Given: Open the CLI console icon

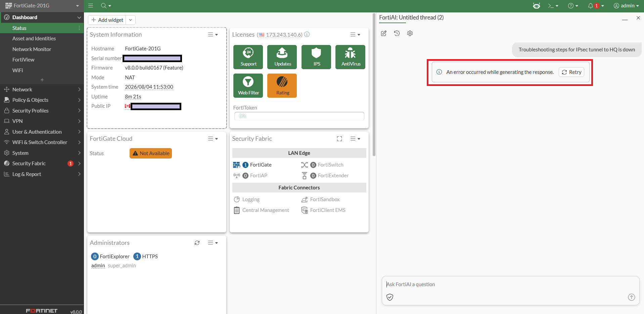Looking at the screenshot, I should [553, 6].
